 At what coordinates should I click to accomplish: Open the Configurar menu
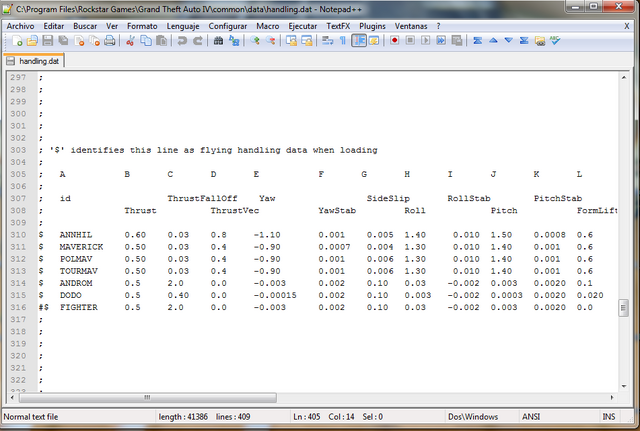coord(228,26)
